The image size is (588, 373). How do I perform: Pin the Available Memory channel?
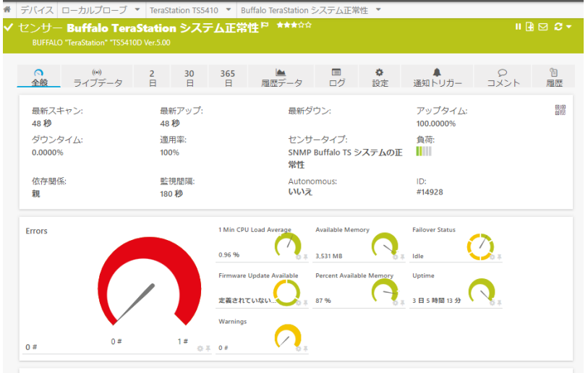(x=402, y=257)
